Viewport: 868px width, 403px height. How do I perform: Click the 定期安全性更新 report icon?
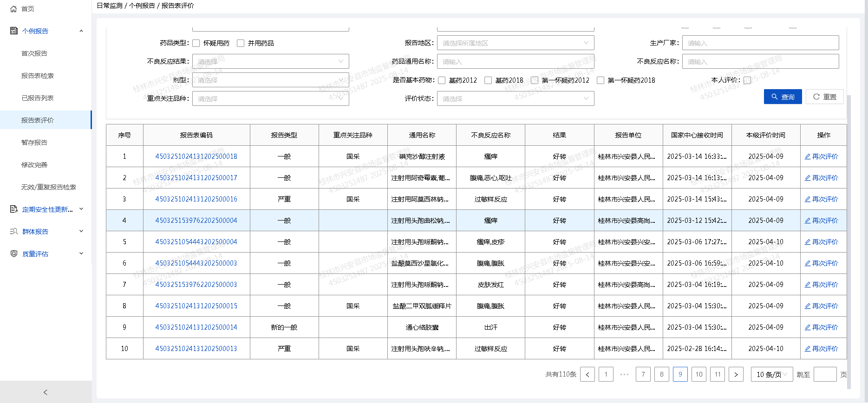(13, 209)
